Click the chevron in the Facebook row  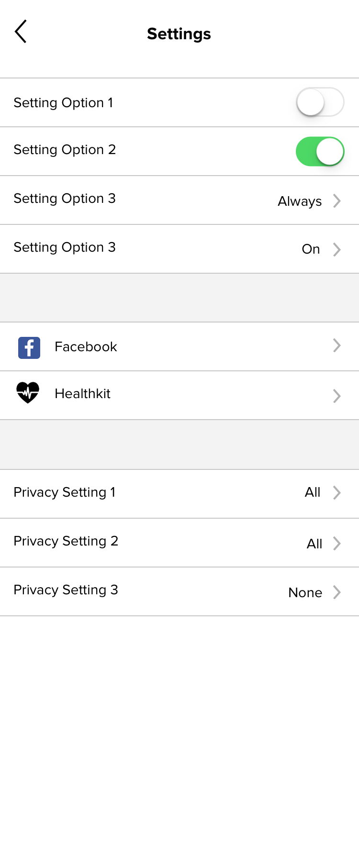coord(337,345)
